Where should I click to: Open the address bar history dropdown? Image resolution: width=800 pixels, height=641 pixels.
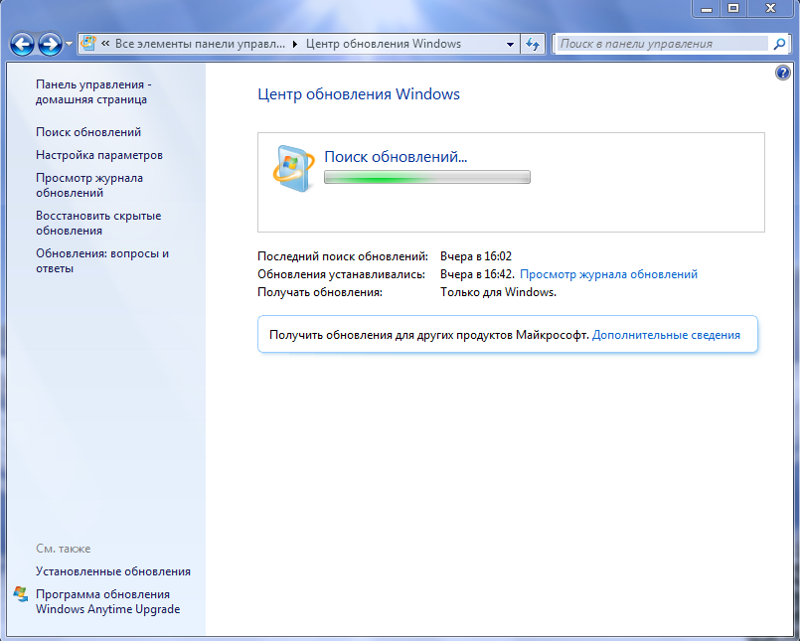[508, 44]
